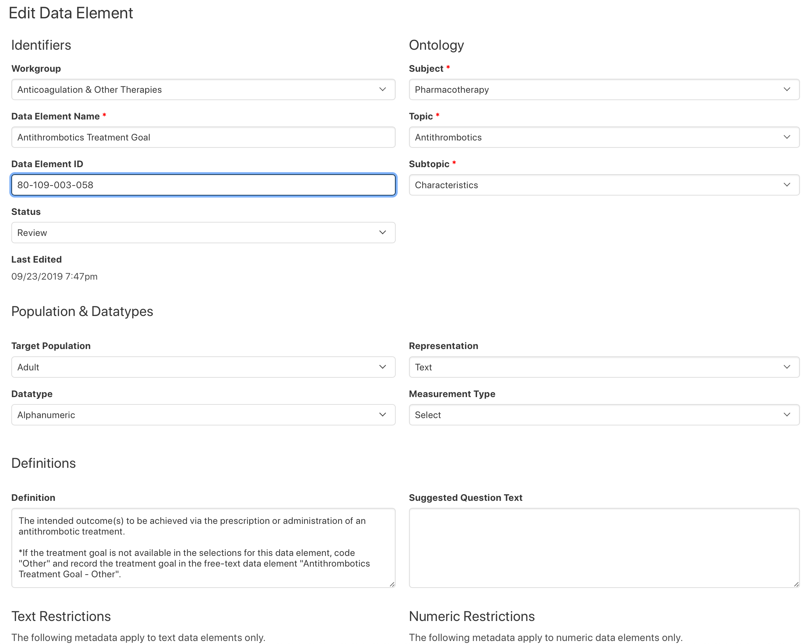Click the Status field chevron arrow

[383, 232]
